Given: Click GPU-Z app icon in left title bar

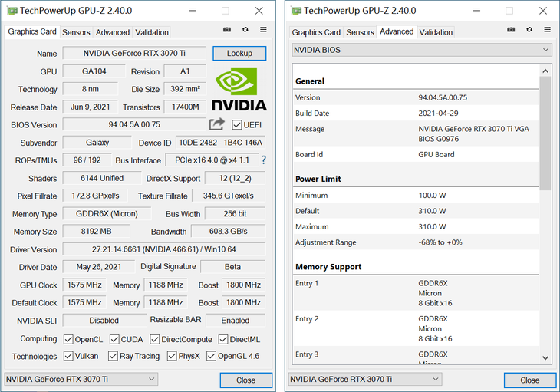Looking at the screenshot, I should pyautogui.click(x=12, y=11).
